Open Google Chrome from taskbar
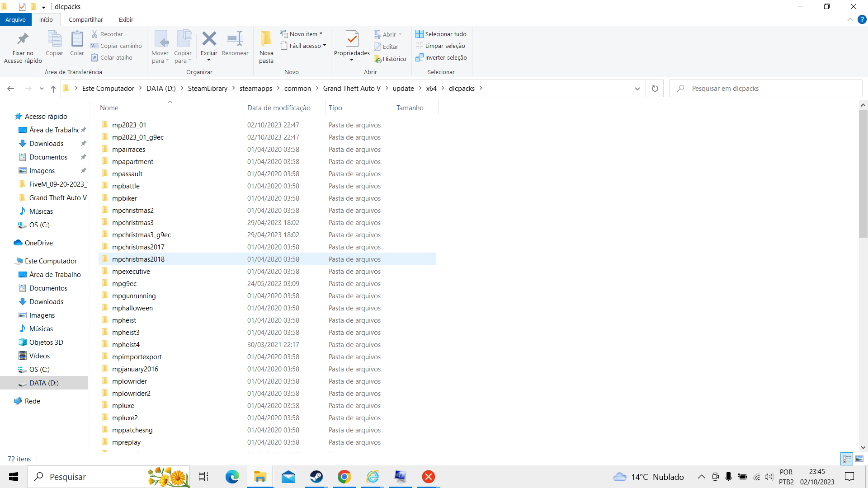The width and height of the screenshot is (868, 488). pyautogui.click(x=344, y=477)
